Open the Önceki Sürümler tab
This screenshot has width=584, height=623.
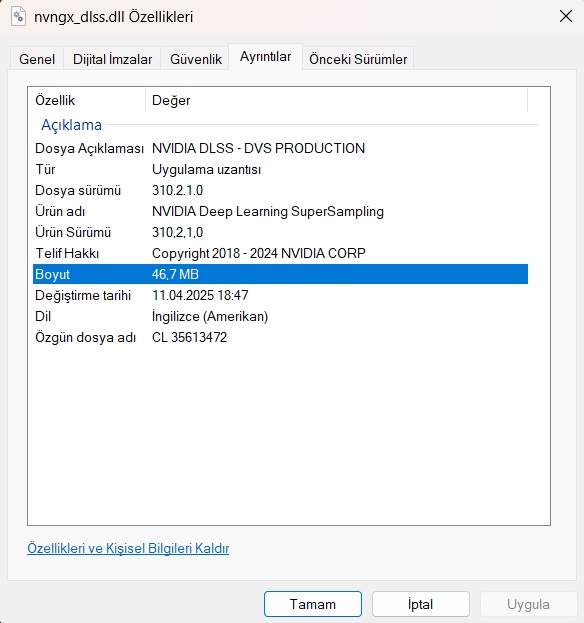[358, 59]
